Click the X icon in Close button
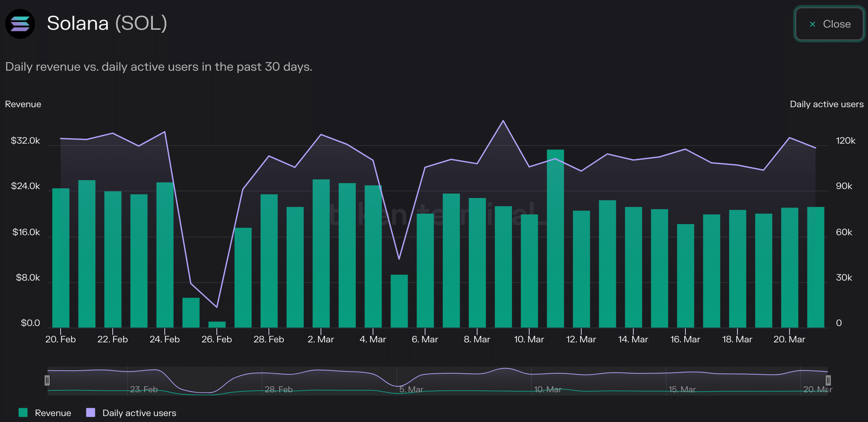 (813, 24)
